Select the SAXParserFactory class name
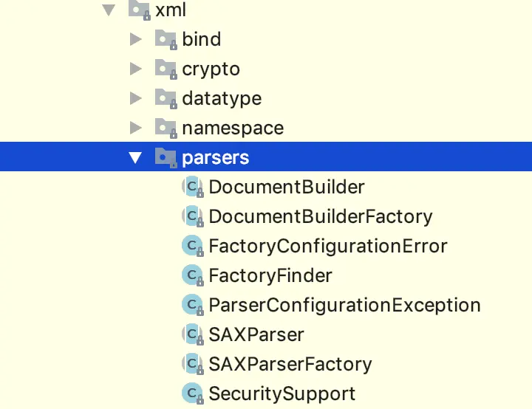Viewport: 532px width, 409px height. 290,364
